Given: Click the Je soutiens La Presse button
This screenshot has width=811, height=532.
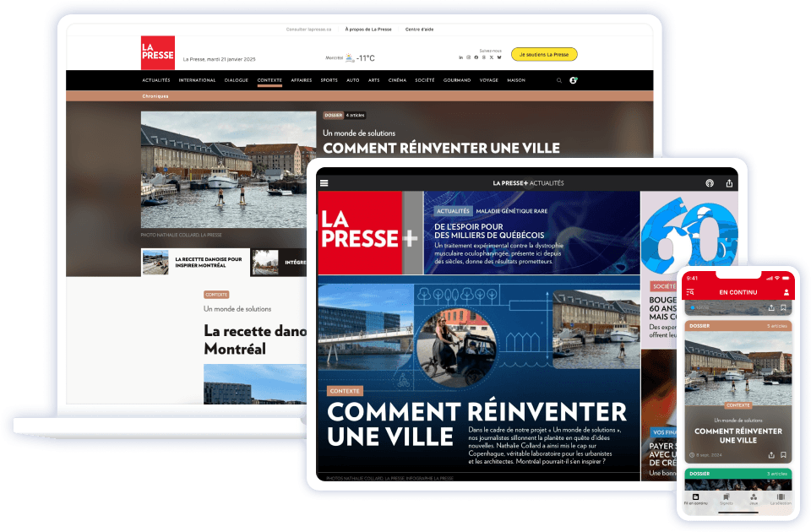Looking at the screenshot, I should (x=544, y=53).
